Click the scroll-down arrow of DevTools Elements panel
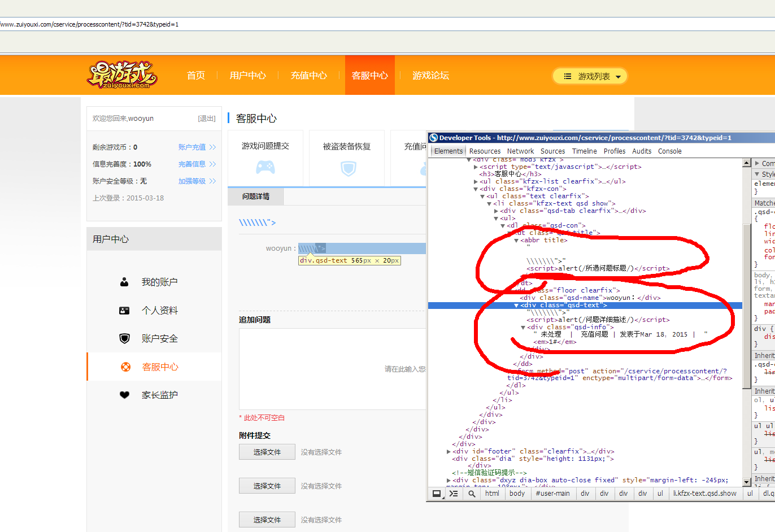 [x=747, y=482]
